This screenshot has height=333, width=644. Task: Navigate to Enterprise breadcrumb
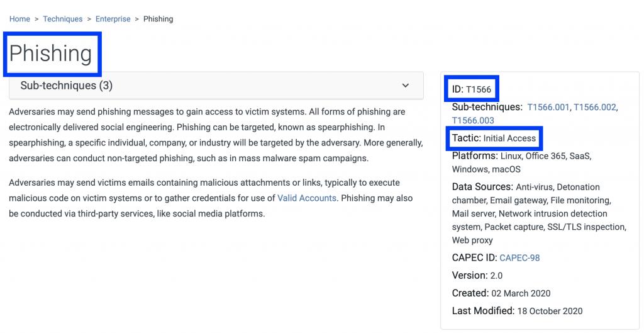(x=113, y=19)
